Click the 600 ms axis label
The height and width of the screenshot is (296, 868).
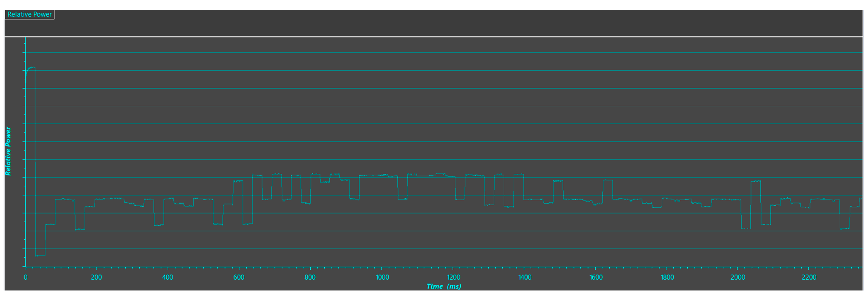tap(239, 278)
